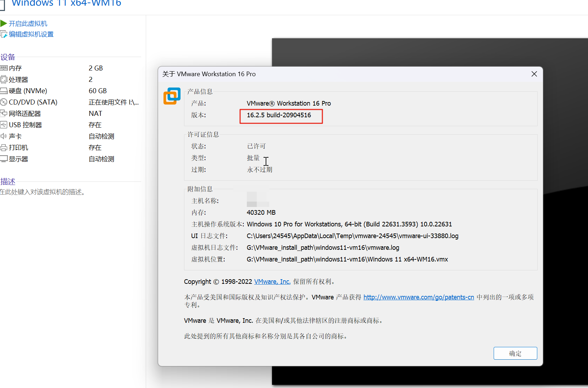Screen dimensions: 588x388
Task: Click the green play icon to start VM
Action: [4, 23]
